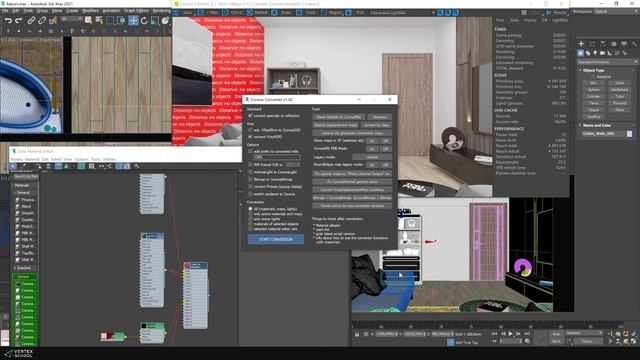Toggle the Window/Crossing selection icon
The height and width of the screenshot is (360, 640).
pyautogui.click(x=121, y=20)
